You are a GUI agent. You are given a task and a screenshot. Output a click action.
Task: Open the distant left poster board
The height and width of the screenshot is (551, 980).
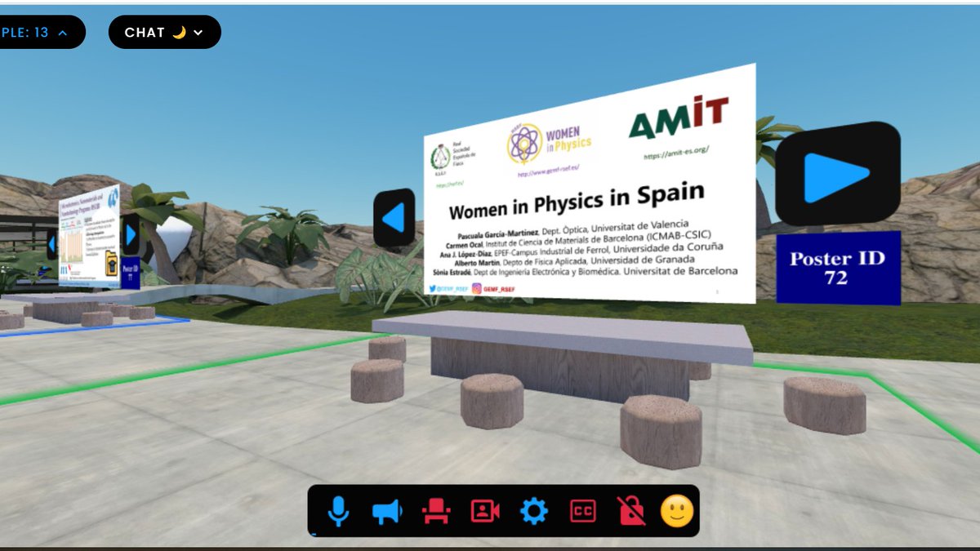[89, 235]
